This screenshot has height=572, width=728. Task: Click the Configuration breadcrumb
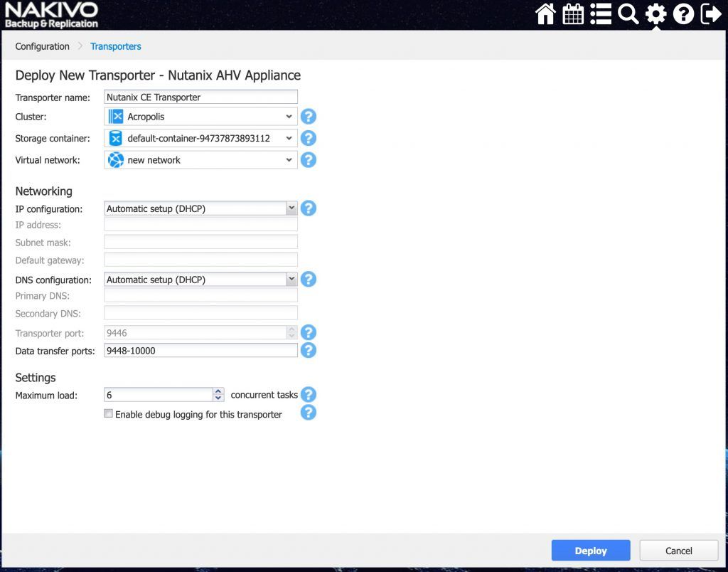[x=42, y=46]
